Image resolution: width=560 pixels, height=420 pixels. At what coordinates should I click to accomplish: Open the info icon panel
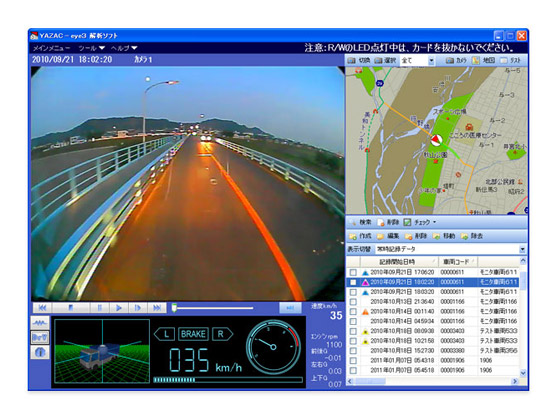[x=40, y=352]
